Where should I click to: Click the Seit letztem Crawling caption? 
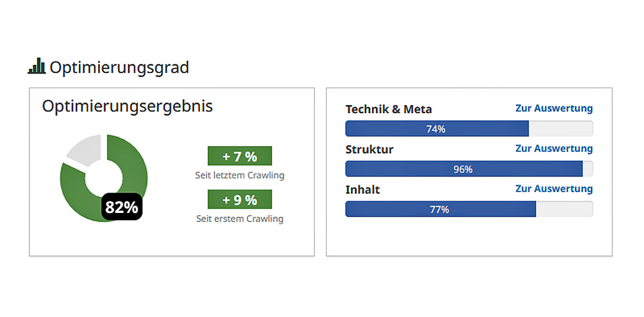click(240, 175)
